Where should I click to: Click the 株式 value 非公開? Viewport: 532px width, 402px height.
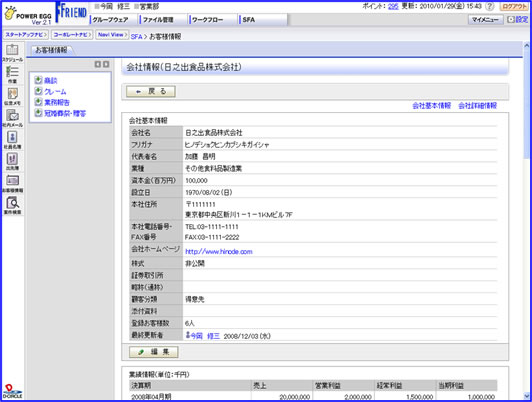click(x=195, y=263)
